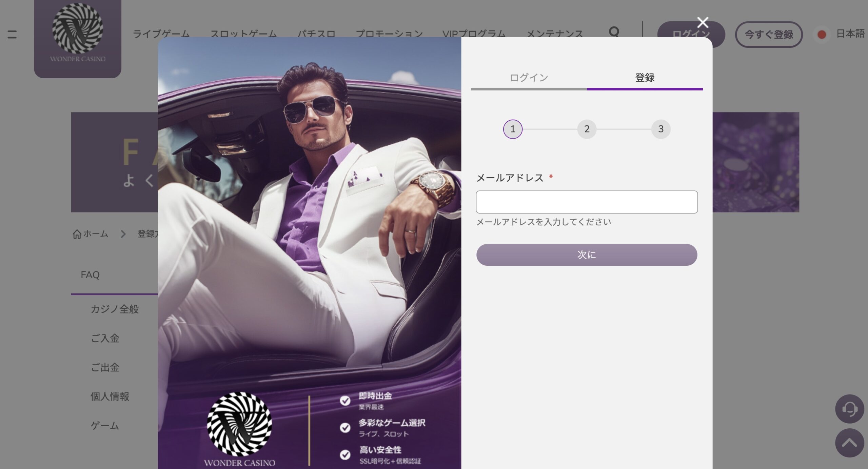Open the ゲーム FAQ category
Screen dimensions: 868x469
tap(105, 426)
